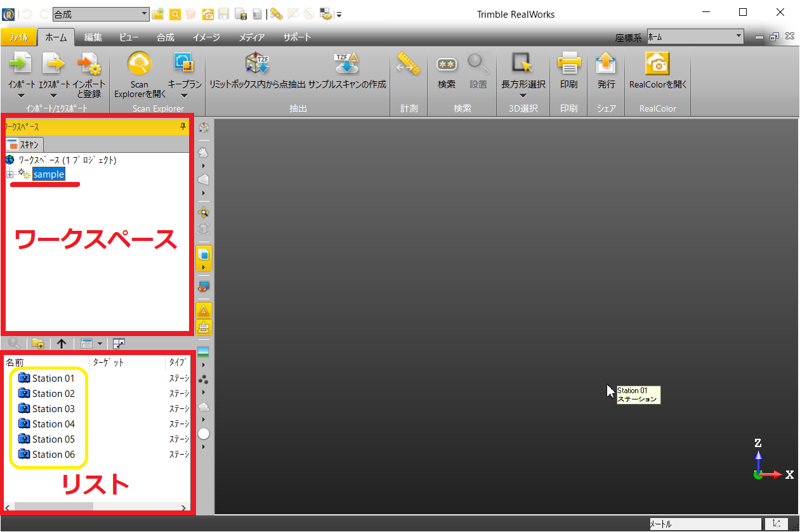
Task: Click the measurement (計測) ruler icon
Action: pyautogui.click(x=409, y=63)
